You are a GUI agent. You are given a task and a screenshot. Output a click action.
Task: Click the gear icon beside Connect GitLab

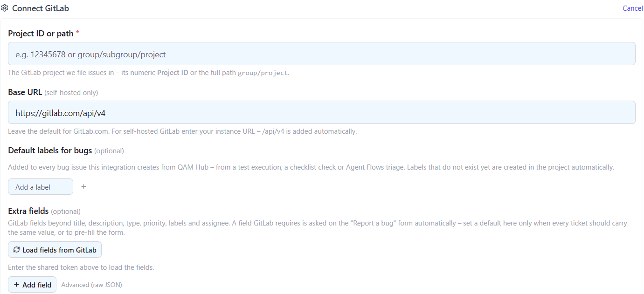5,8
